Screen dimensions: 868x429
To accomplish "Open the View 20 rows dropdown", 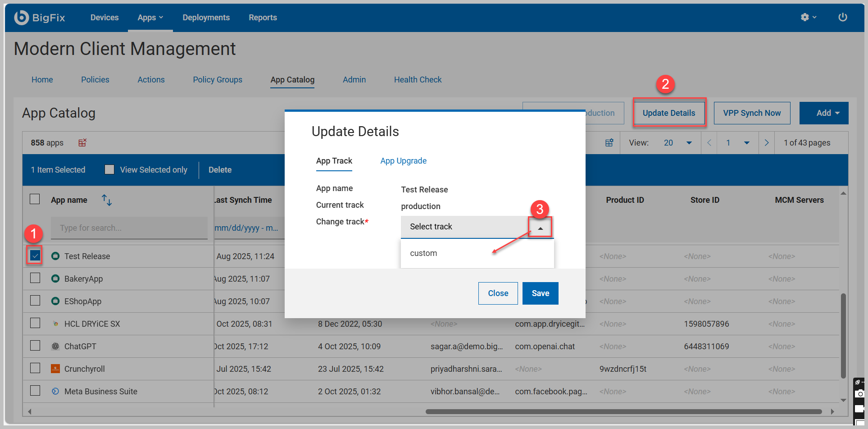I will (x=678, y=142).
